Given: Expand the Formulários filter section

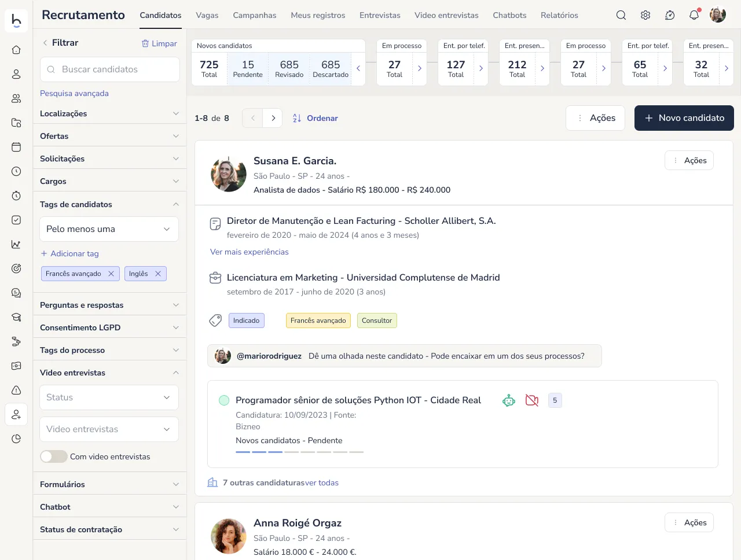Looking at the screenshot, I should (x=109, y=484).
